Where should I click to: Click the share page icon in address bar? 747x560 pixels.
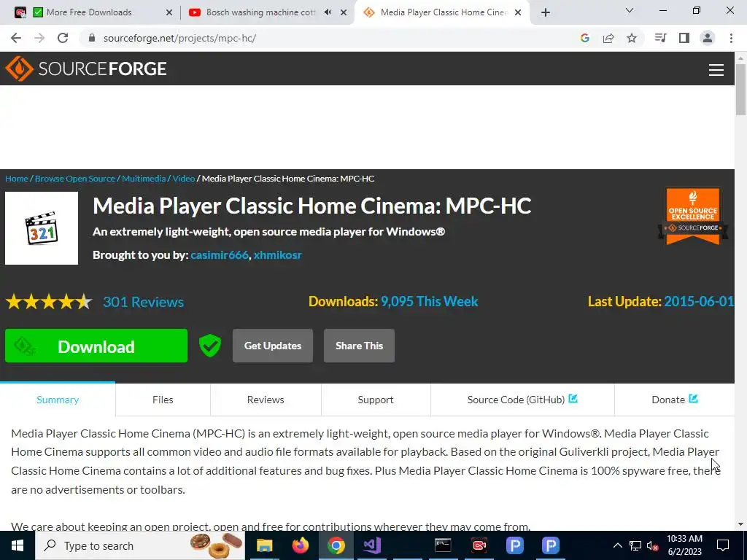[x=608, y=38]
